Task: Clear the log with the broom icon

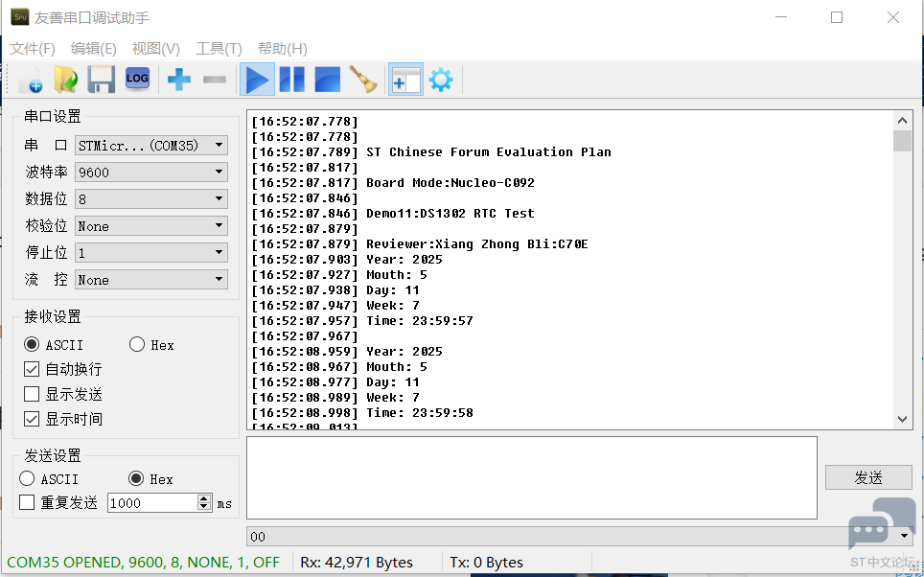Action: point(363,80)
